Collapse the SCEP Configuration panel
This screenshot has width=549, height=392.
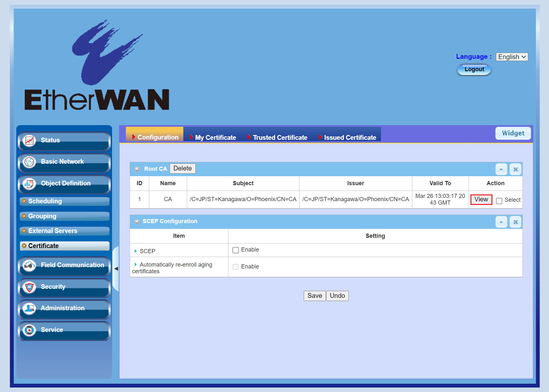click(x=501, y=222)
